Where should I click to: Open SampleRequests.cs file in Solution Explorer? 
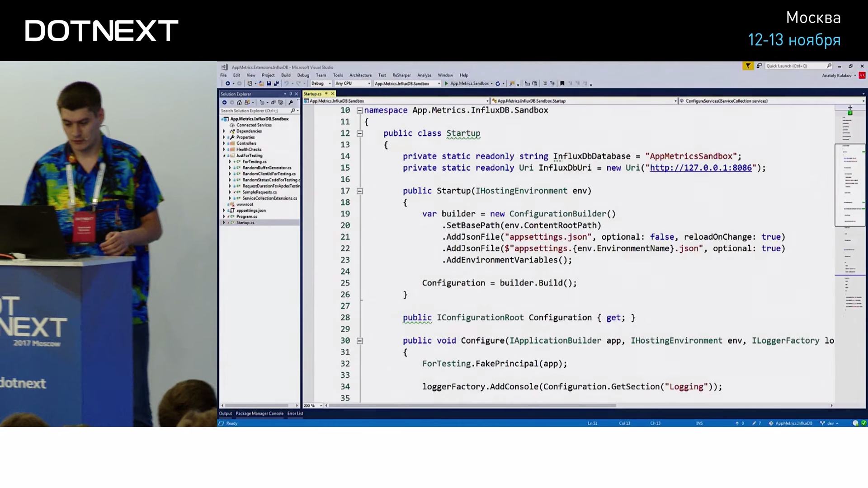pyautogui.click(x=259, y=192)
